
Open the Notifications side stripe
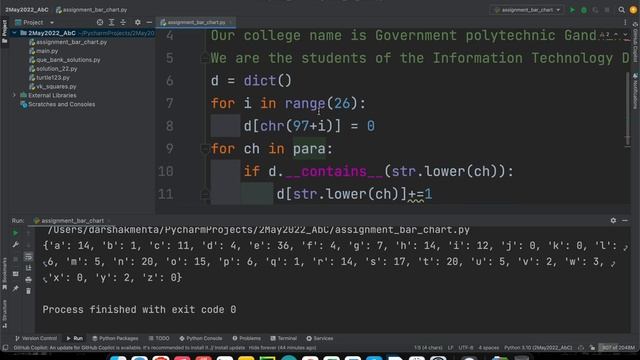pyautogui.click(x=635, y=91)
